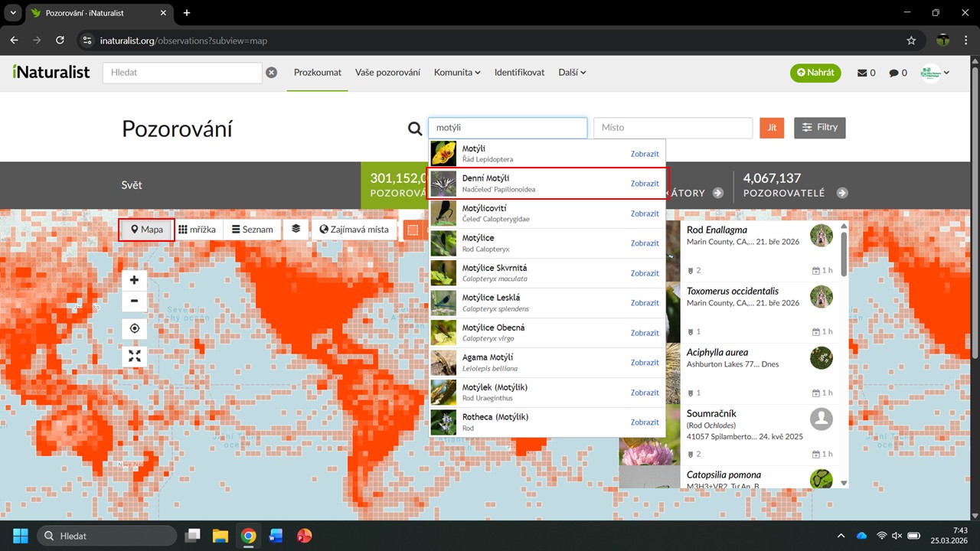Open the Filtry filters button

[x=819, y=128]
